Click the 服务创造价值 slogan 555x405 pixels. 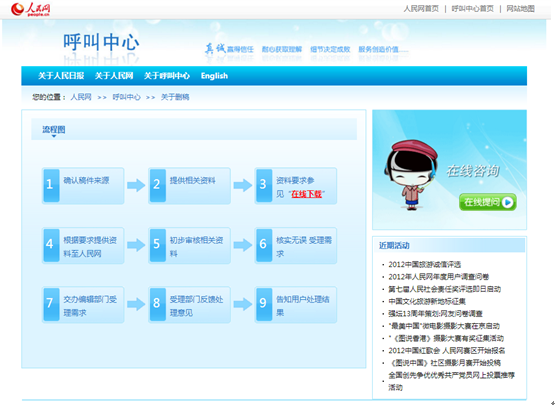(383, 49)
